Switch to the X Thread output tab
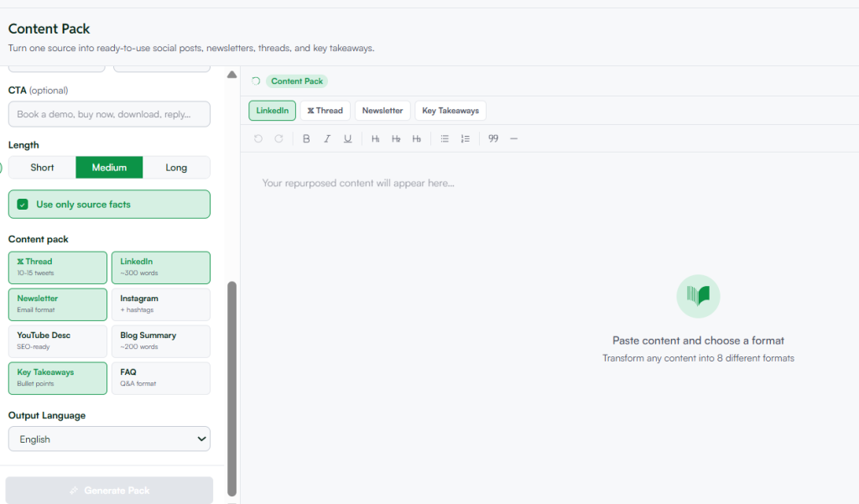The width and height of the screenshot is (859, 504). tap(325, 110)
